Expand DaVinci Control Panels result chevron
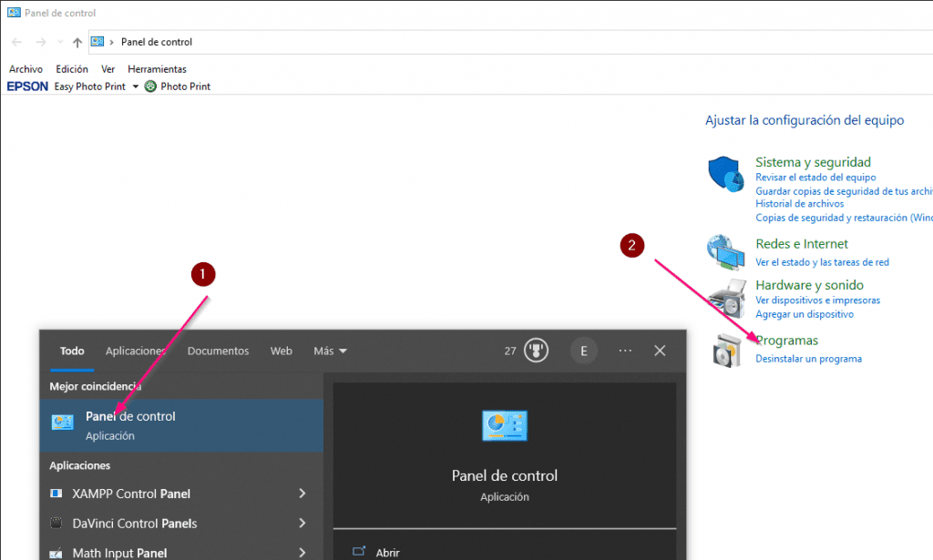Image resolution: width=933 pixels, height=560 pixels. pos(302,524)
